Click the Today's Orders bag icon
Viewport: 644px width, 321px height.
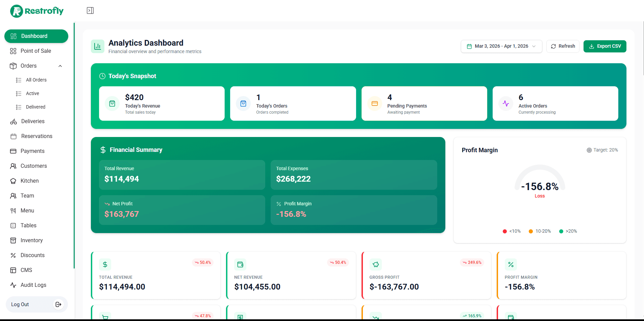(243, 104)
